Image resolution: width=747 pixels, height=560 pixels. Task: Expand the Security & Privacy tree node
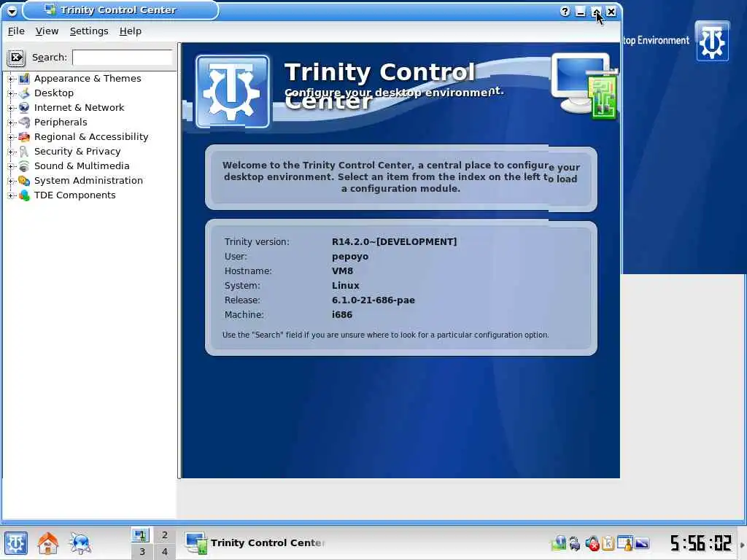pos(10,152)
